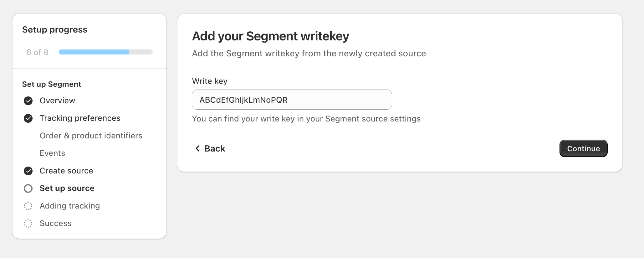Viewport: 644px width, 258px height.
Task: Go Back to the previous step
Action: [x=215, y=148]
